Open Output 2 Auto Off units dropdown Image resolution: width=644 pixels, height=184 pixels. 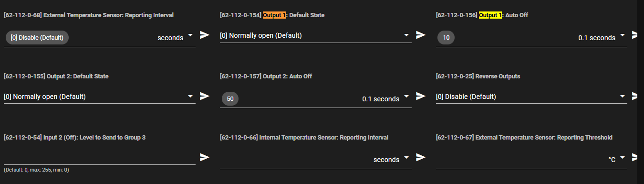click(x=385, y=98)
